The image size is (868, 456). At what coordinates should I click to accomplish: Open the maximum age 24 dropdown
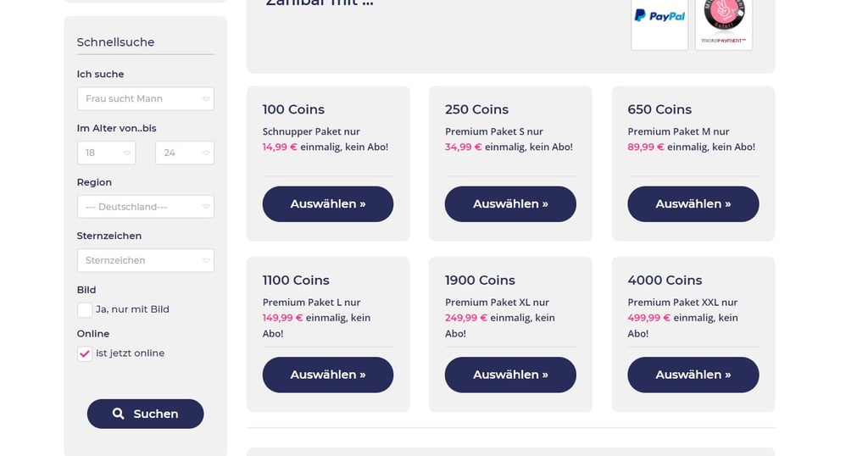pyautogui.click(x=185, y=153)
